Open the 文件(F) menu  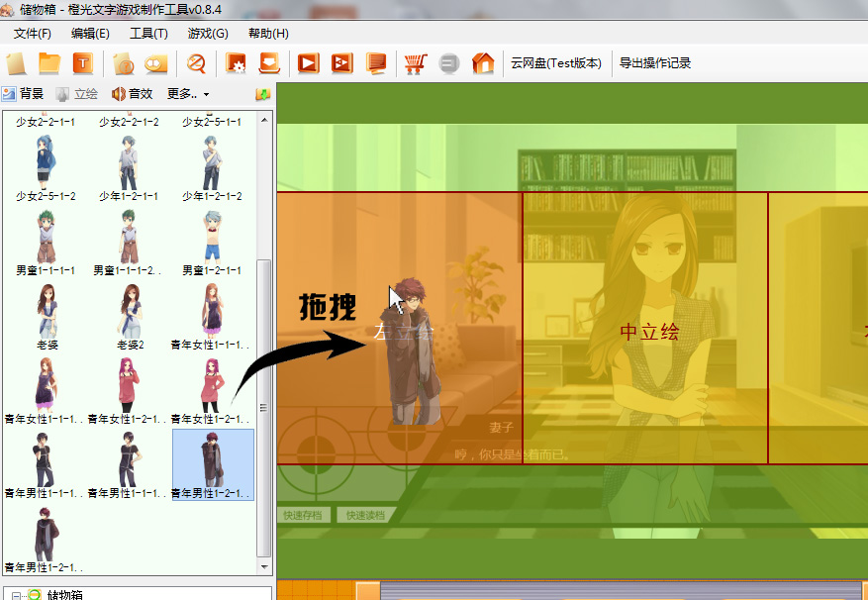[32, 34]
